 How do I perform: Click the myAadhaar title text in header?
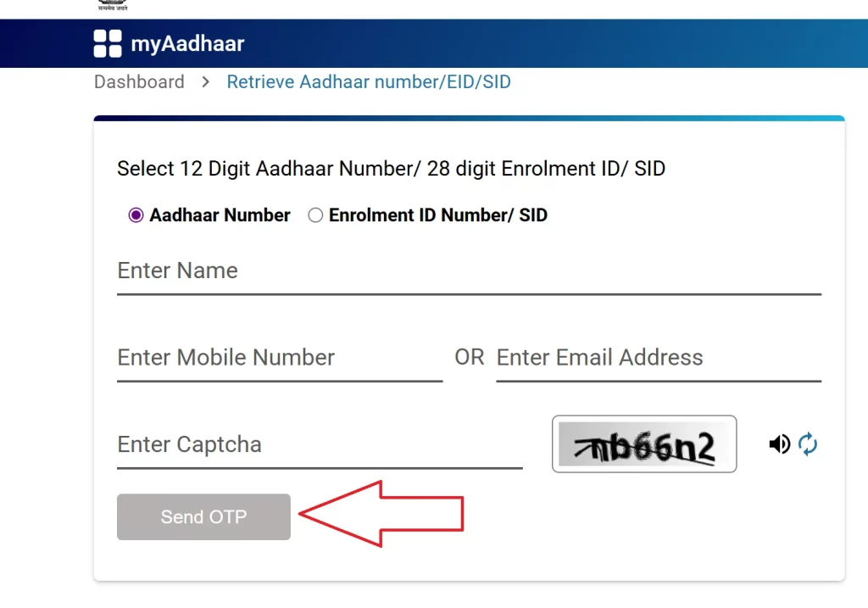click(187, 43)
